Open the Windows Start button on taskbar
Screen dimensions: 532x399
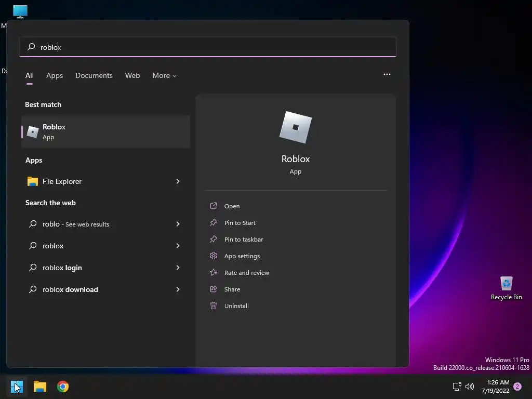pyautogui.click(x=17, y=387)
